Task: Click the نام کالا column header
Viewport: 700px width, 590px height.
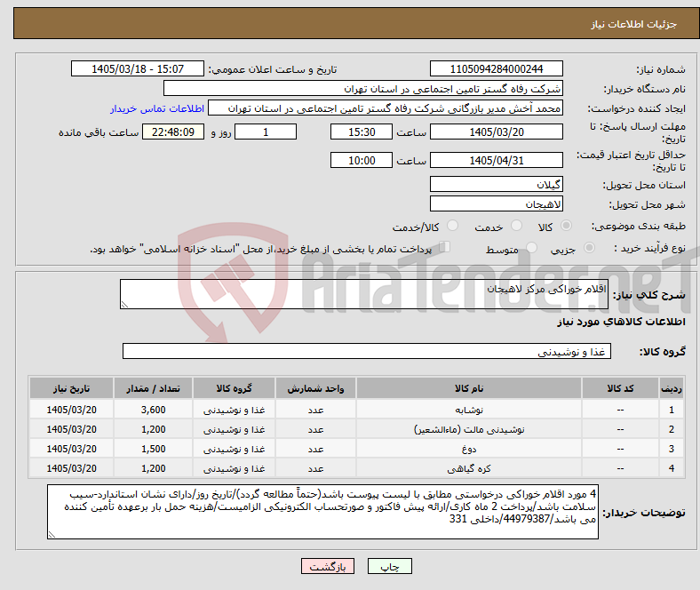Action: pos(469,388)
